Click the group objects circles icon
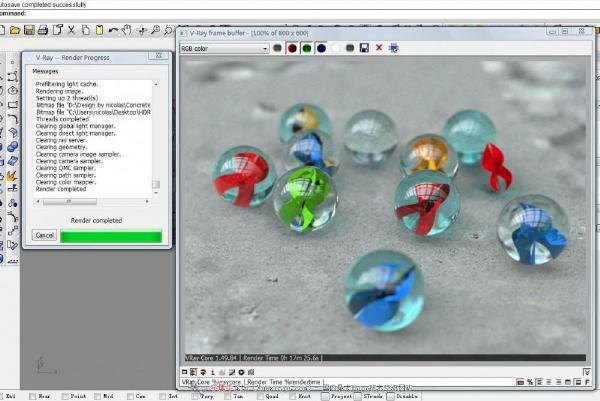 coord(13,203)
